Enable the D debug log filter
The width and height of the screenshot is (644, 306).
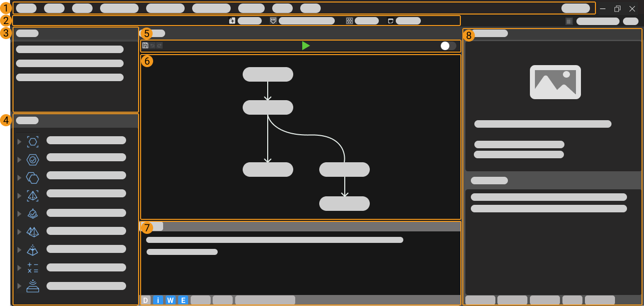pos(146,300)
